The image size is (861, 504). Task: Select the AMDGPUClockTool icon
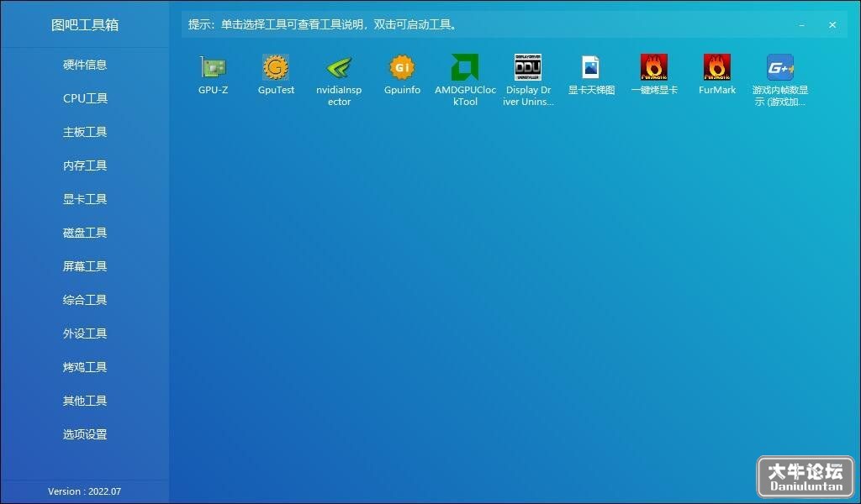tap(465, 67)
